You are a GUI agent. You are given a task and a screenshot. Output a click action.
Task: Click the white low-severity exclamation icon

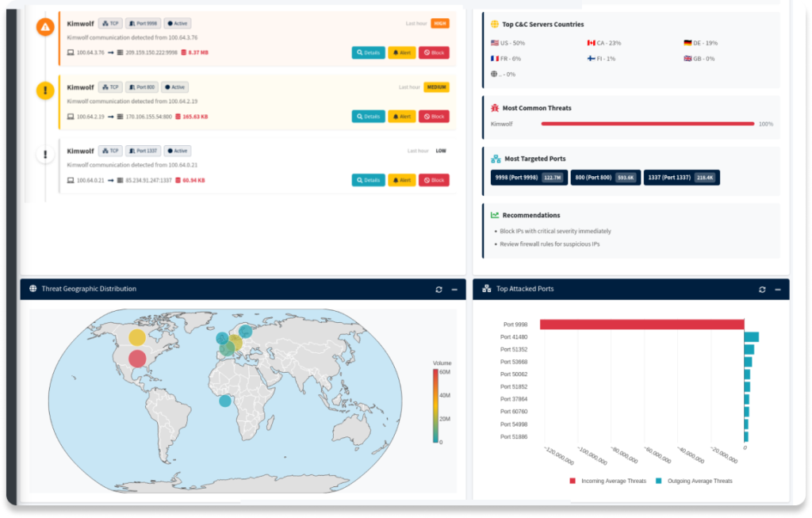(45, 155)
